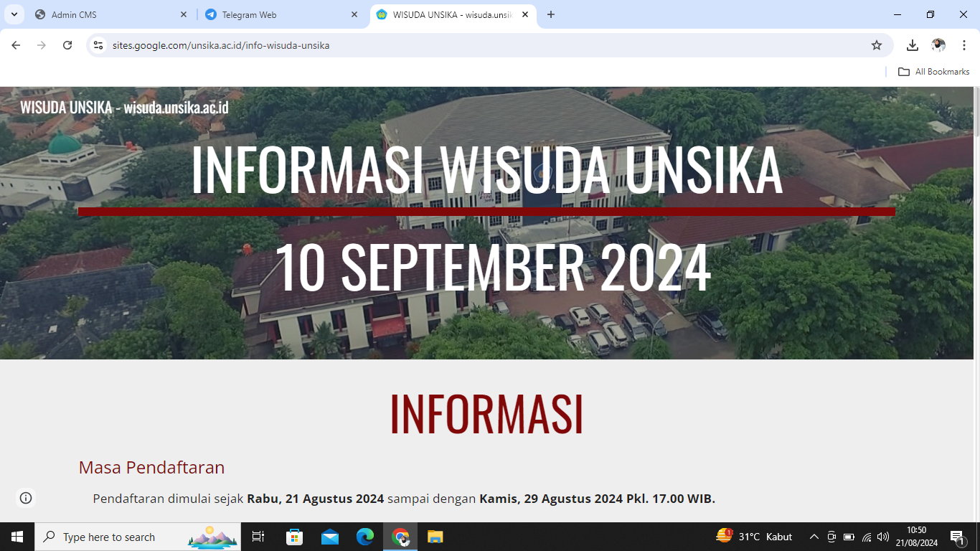Go back to the previous page
This screenshot has height=551, width=980.
16,45
